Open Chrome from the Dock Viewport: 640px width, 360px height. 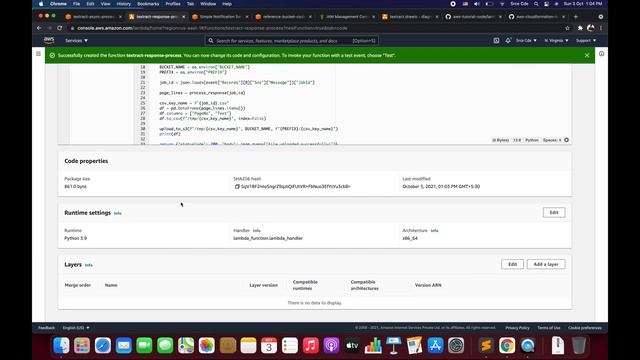click(507, 345)
